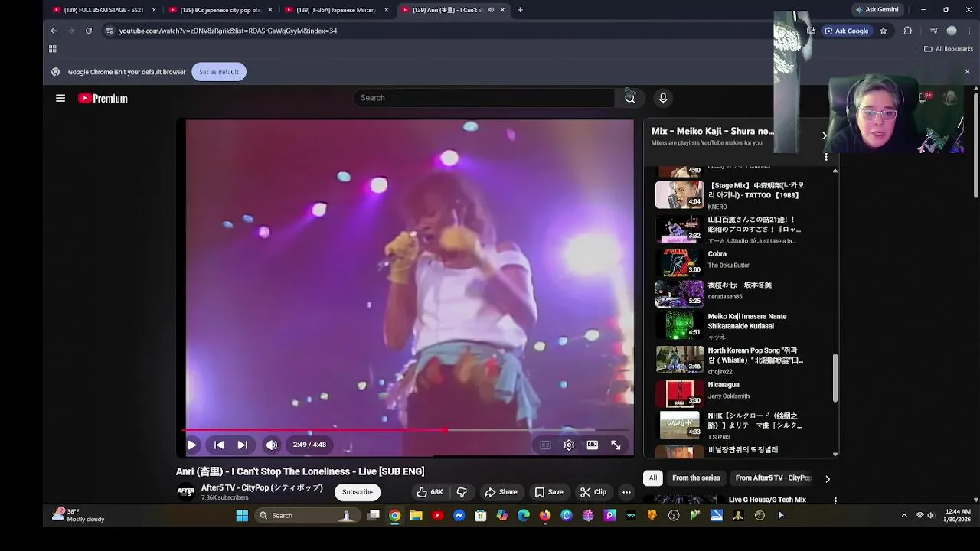Dismiss the default browser infobar

pyautogui.click(x=967, y=72)
